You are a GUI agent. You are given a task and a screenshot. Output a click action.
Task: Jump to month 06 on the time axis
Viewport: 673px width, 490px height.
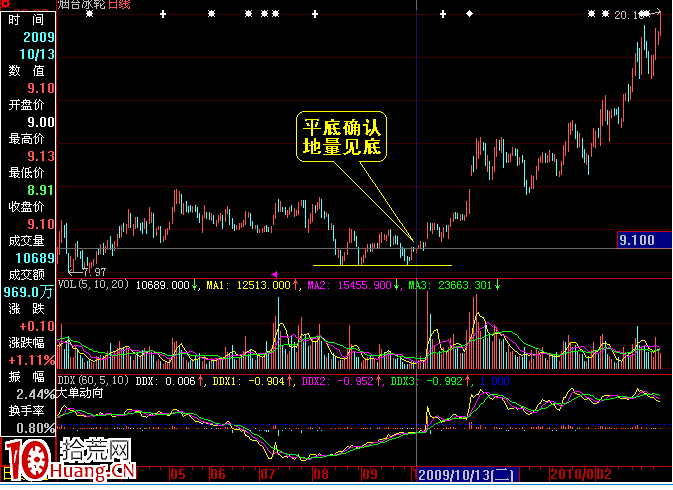click(218, 474)
